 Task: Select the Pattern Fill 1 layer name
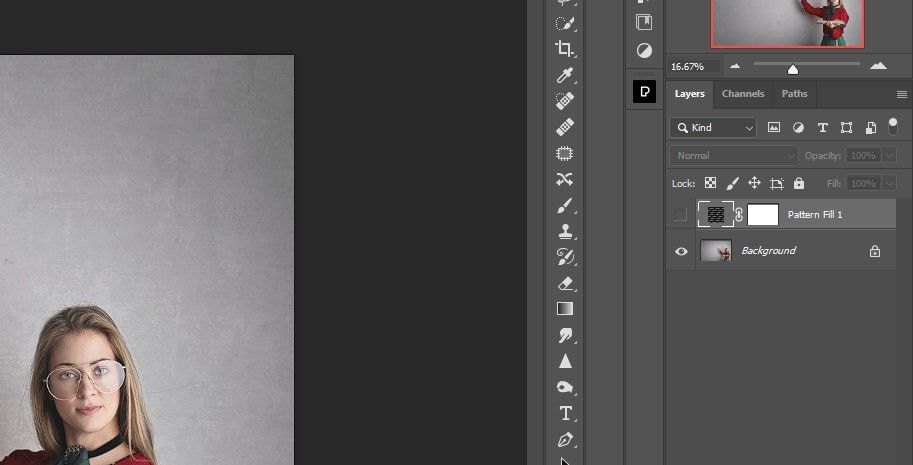tap(815, 215)
